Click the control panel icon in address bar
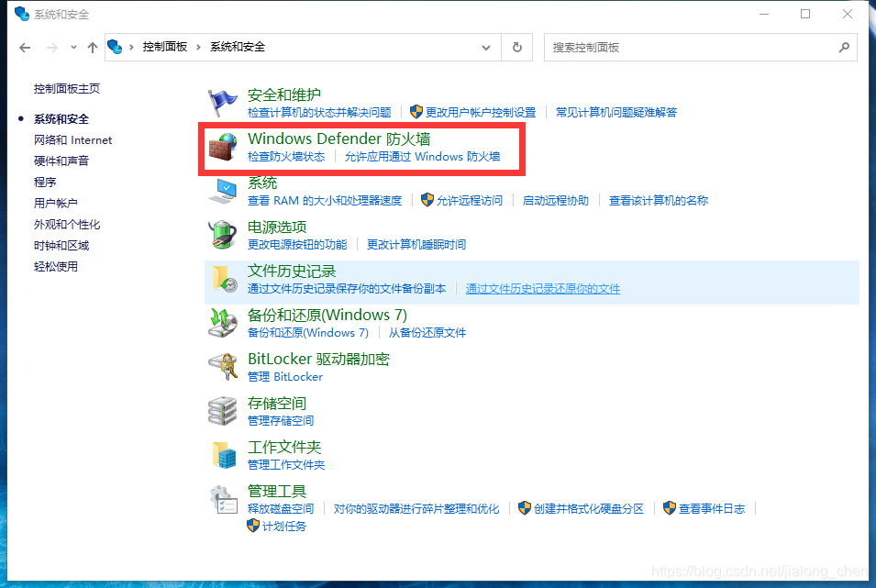876x588 pixels. point(115,47)
